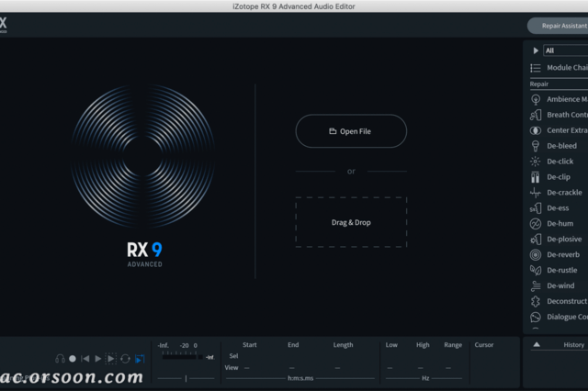The height and width of the screenshot is (391, 588).
Task: Select the De-wind module label
Action: pos(560,285)
